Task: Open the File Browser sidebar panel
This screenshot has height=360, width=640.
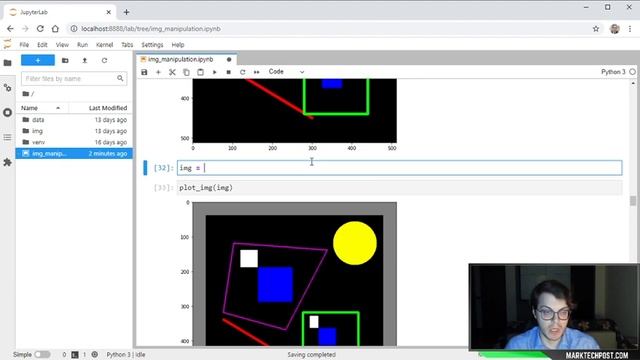Action: coord(7,63)
